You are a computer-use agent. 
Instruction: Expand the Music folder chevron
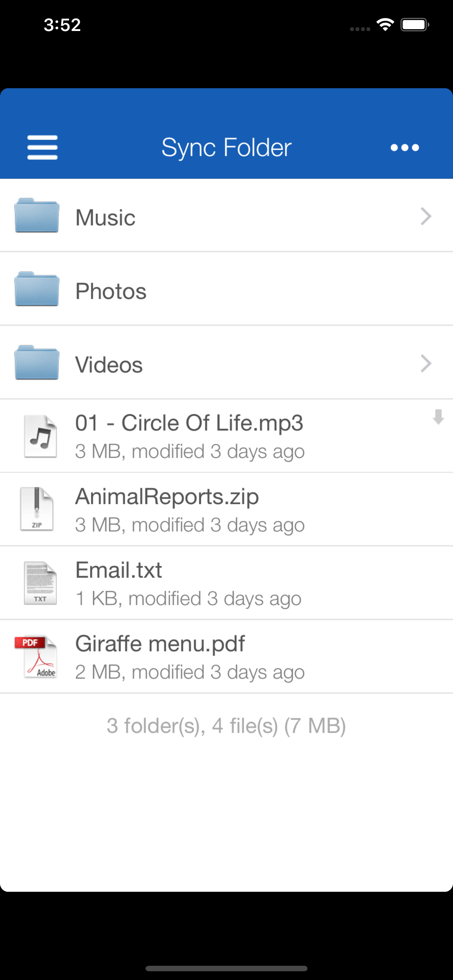pyautogui.click(x=426, y=217)
